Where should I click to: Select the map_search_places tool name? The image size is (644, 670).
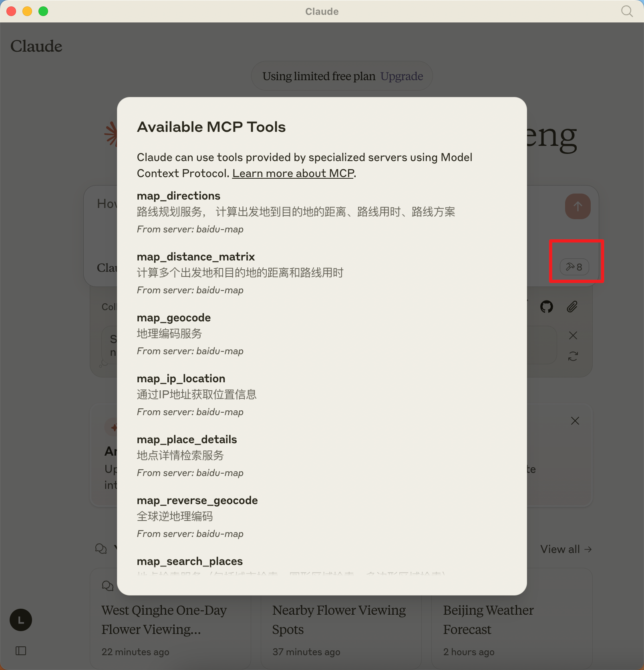[x=190, y=561]
